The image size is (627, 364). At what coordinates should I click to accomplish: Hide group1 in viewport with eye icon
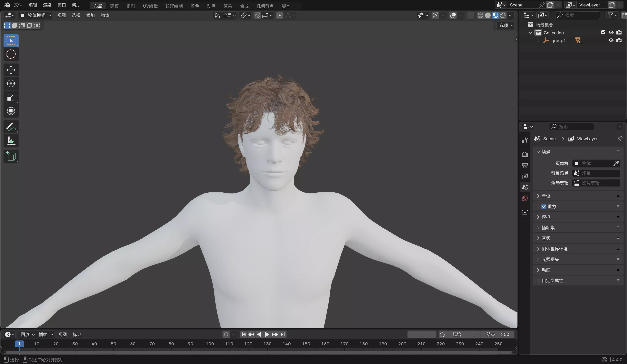pos(611,40)
